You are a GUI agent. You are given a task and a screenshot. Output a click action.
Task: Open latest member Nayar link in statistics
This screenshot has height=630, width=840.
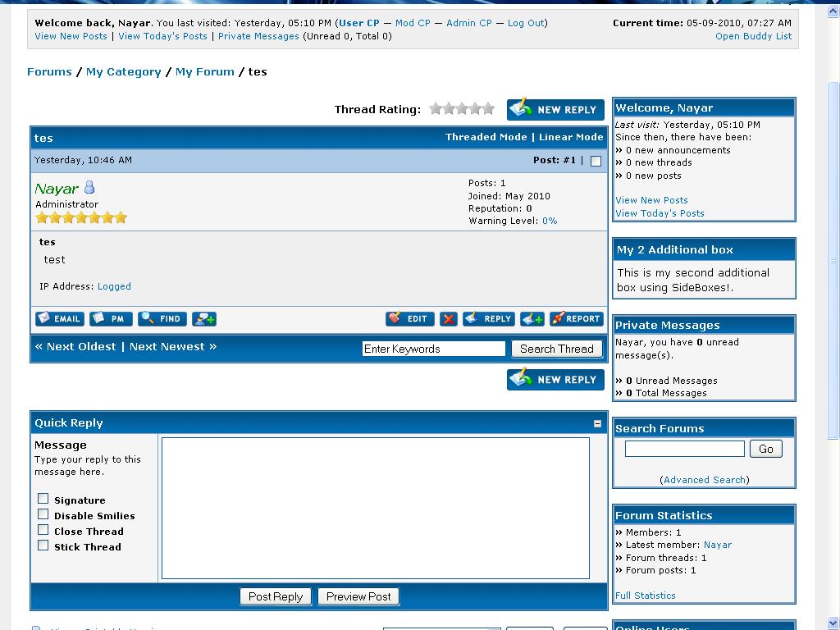point(717,545)
